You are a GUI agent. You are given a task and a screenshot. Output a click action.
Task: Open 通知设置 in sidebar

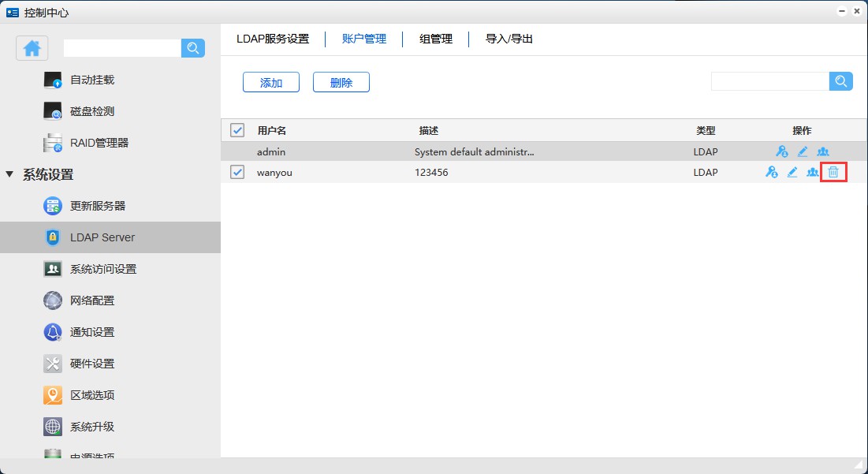91,332
